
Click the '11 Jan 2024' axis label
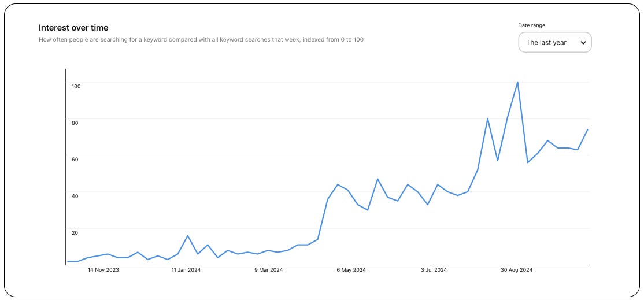[x=186, y=270]
